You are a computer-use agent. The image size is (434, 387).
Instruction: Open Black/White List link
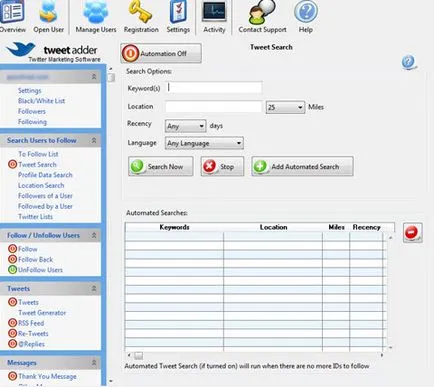click(x=42, y=101)
